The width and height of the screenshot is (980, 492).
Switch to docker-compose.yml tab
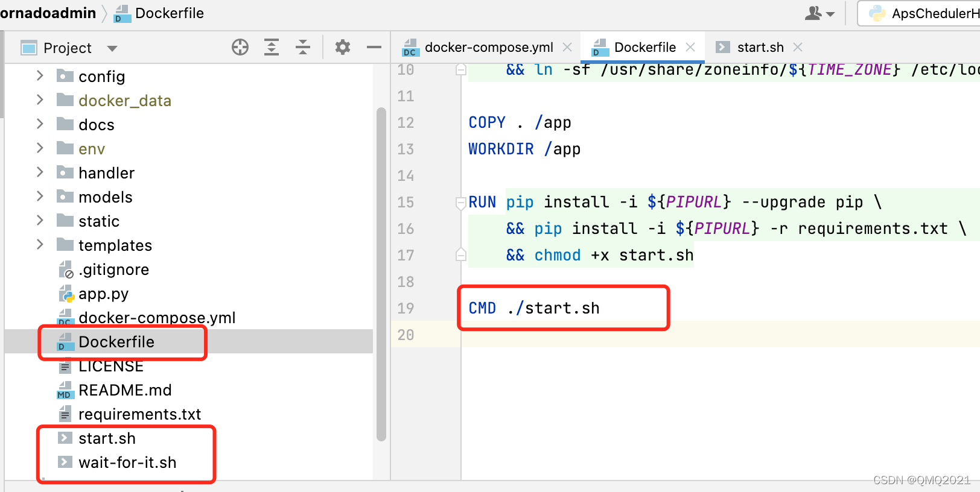point(488,47)
